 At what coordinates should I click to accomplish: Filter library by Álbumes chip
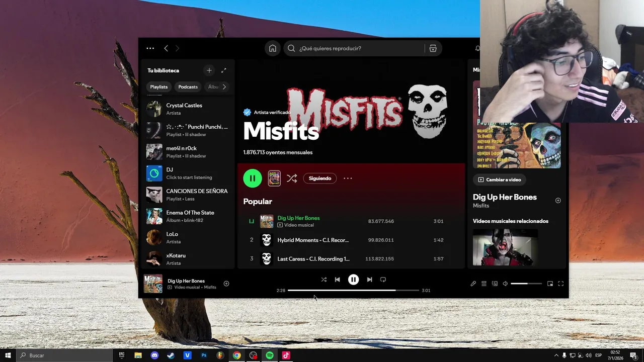pyautogui.click(x=213, y=87)
